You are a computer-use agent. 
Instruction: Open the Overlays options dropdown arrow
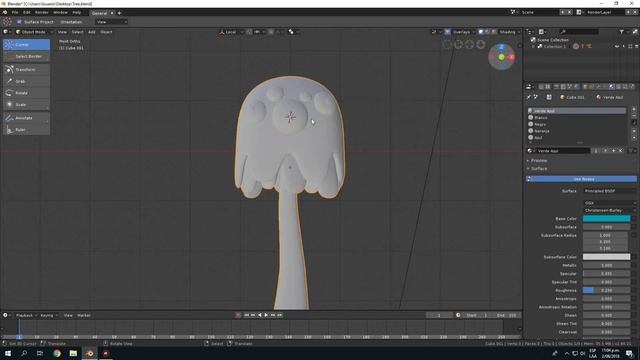point(473,32)
